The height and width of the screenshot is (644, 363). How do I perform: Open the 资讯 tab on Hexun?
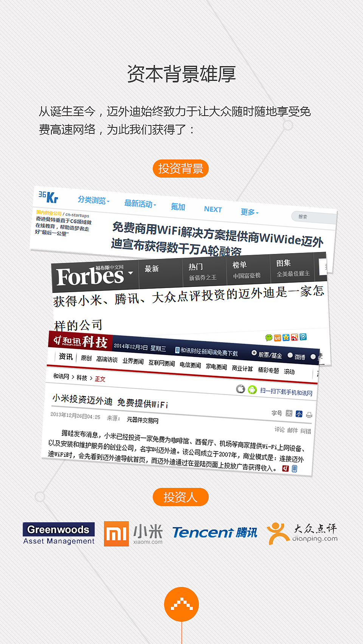pos(65,356)
